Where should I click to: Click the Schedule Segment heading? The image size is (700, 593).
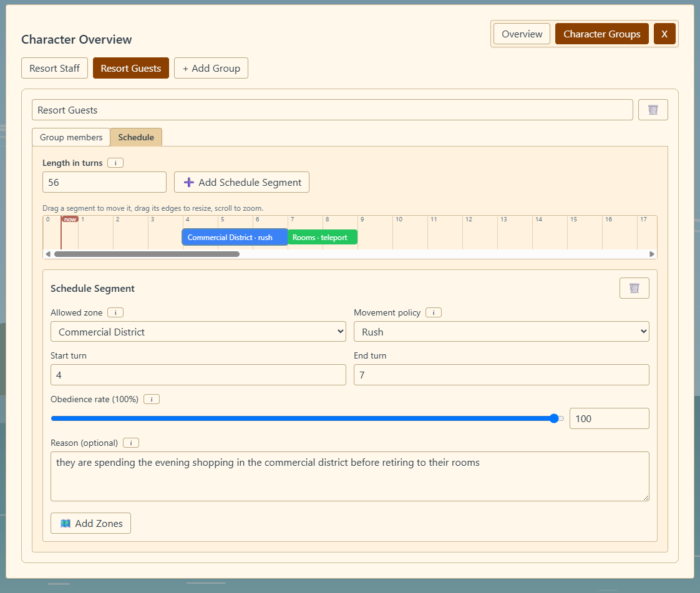[x=92, y=288]
